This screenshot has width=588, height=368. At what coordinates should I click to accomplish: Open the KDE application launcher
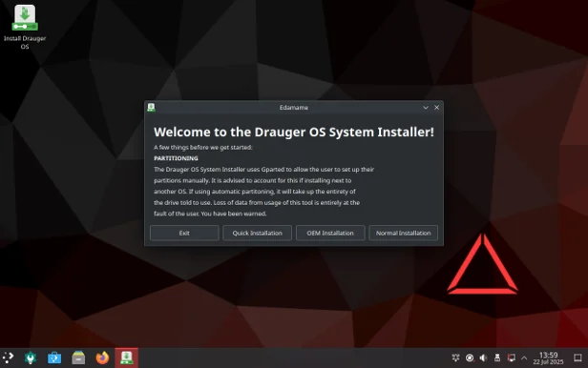tap(8, 358)
